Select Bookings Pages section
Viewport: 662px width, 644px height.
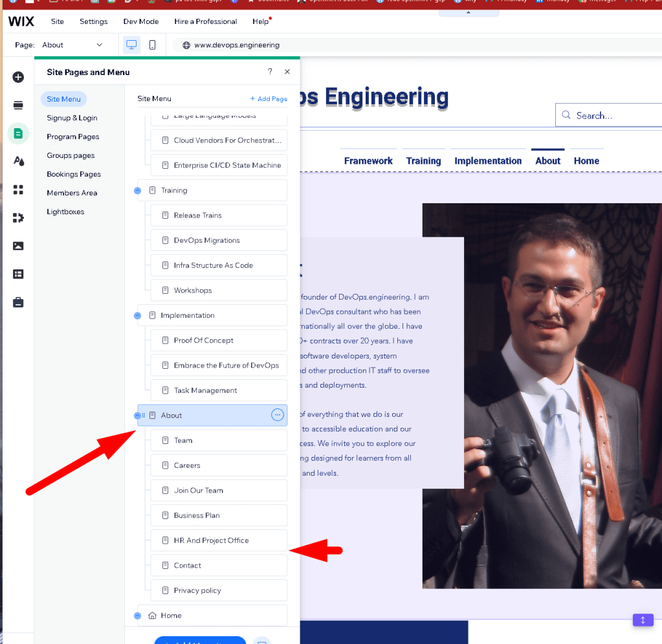[74, 174]
